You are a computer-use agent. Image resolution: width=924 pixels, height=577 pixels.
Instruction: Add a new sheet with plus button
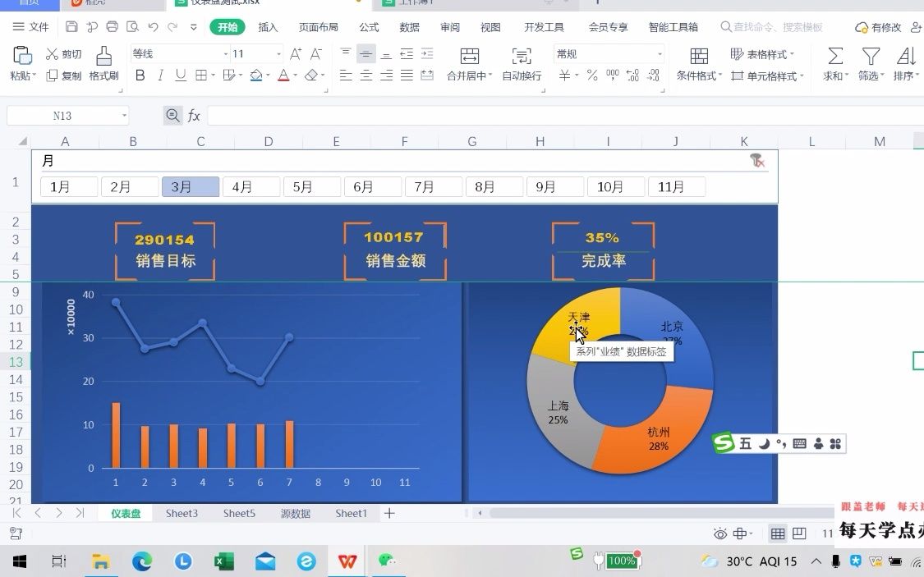point(389,514)
